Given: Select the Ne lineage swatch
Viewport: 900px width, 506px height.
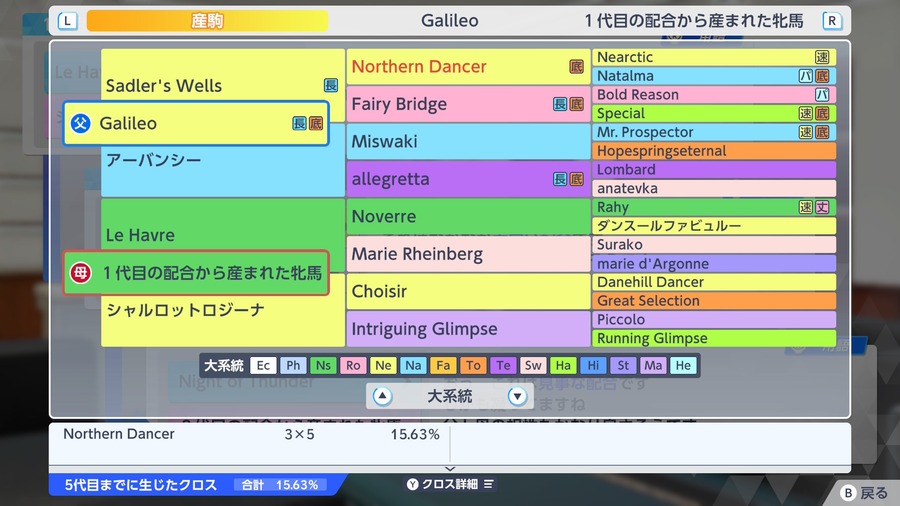Looking at the screenshot, I should click(x=383, y=365).
